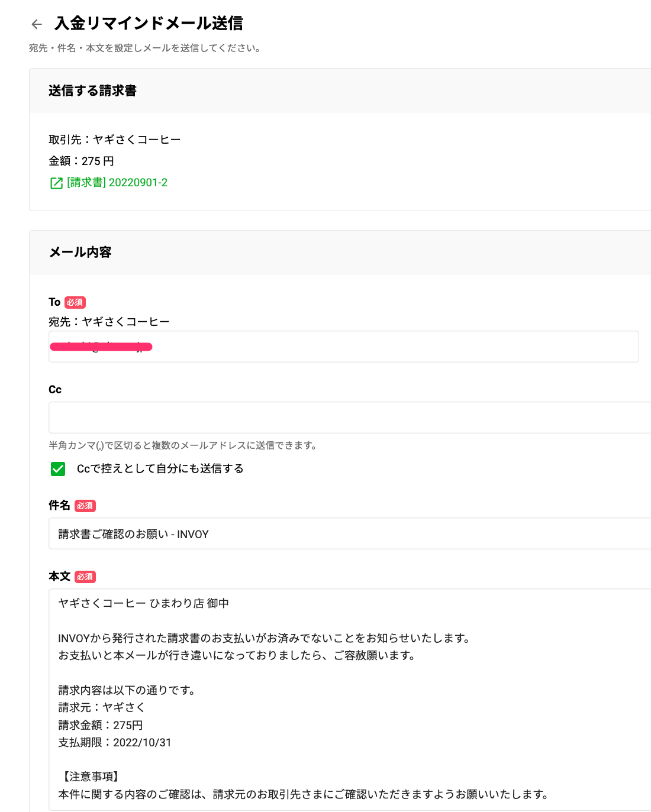Click 宛先：ヤギさくコーヒー text

pyautogui.click(x=109, y=322)
